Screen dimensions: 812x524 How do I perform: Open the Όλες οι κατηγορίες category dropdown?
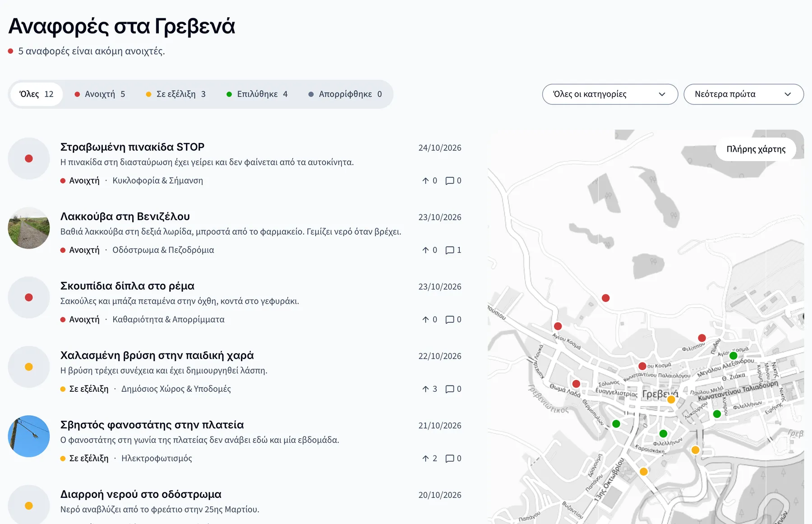(610, 94)
